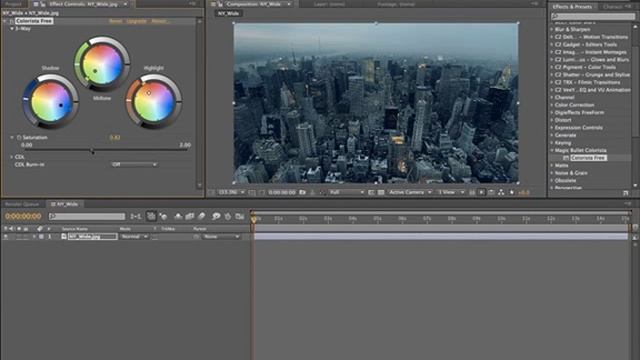Click the timeline layer search field

coord(87,216)
